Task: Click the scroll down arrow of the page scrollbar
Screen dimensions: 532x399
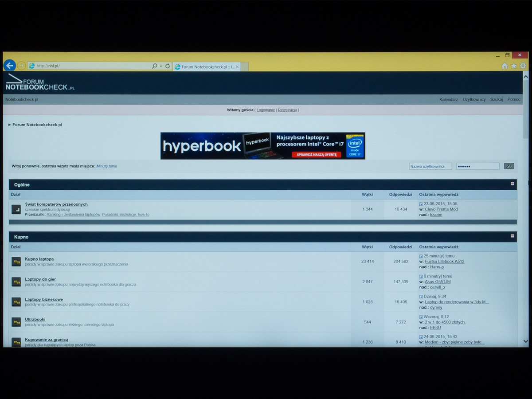Action: coord(526,341)
